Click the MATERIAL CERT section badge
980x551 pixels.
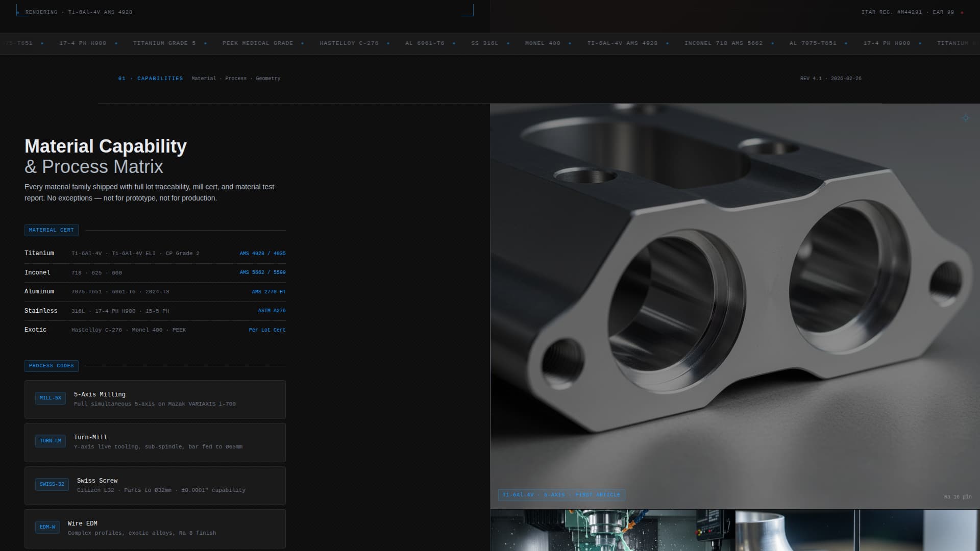[51, 230]
